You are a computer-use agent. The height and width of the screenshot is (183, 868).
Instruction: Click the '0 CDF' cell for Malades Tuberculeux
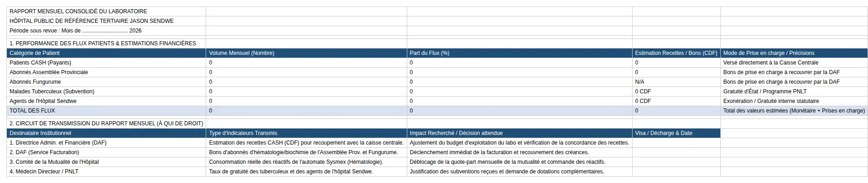coord(676,91)
